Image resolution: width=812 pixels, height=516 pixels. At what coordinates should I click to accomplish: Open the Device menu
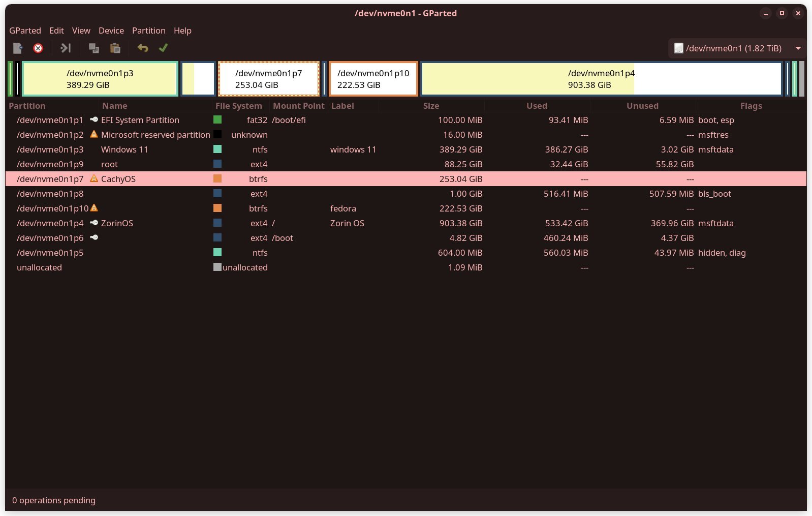111,31
